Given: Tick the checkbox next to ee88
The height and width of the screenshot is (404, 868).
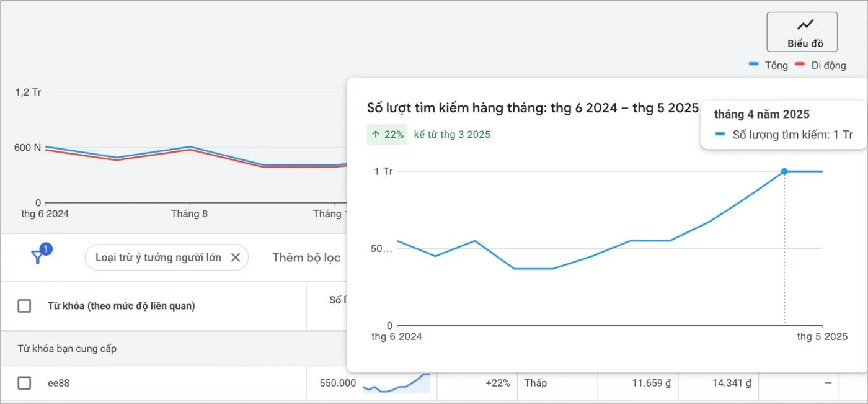Looking at the screenshot, I should click(x=24, y=383).
